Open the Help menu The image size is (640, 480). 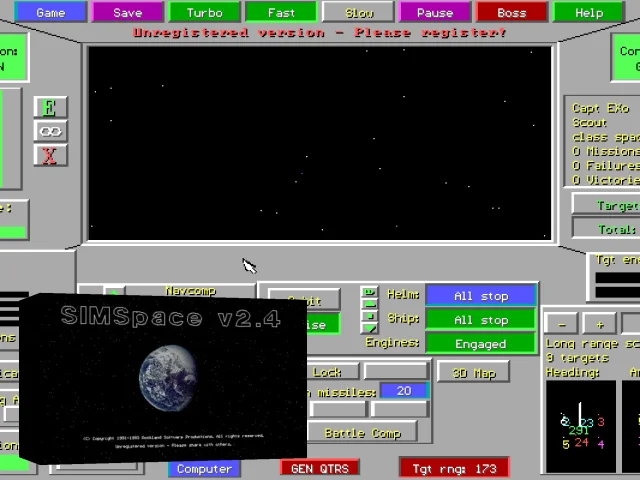coord(589,12)
